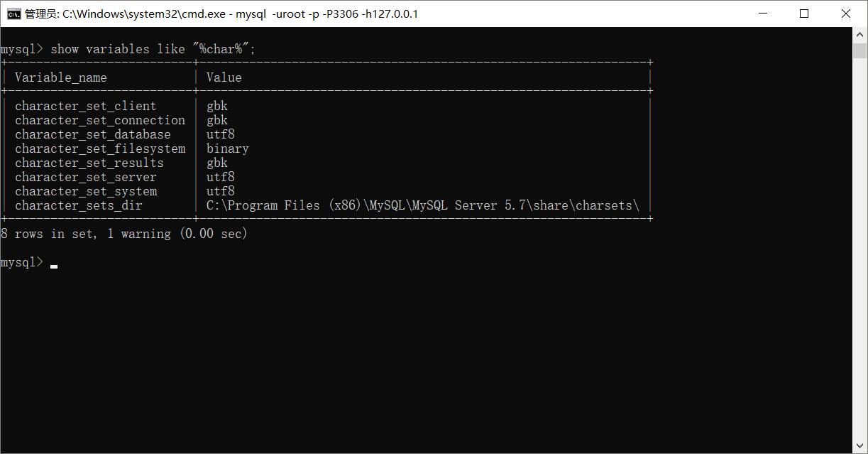The image size is (868, 454).
Task: Click the binary value for character_set_filesystem
Action: [228, 148]
